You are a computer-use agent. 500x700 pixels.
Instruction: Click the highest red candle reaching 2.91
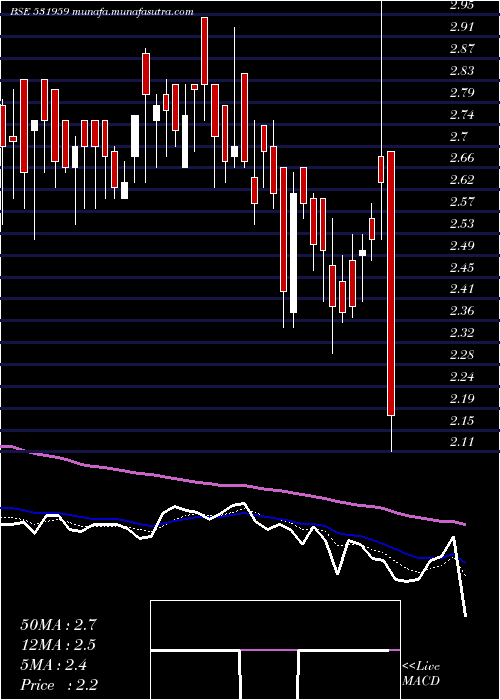(x=204, y=51)
